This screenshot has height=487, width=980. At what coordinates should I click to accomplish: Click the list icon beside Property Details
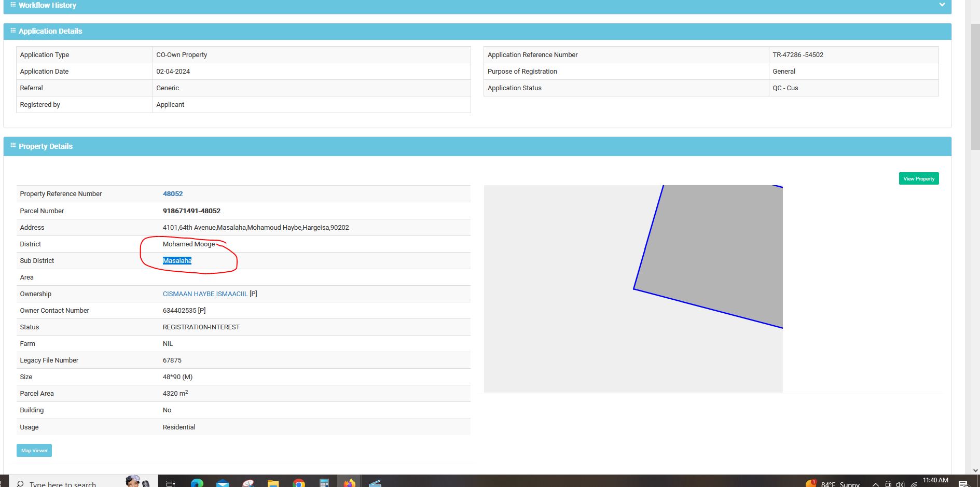coord(13,146)
